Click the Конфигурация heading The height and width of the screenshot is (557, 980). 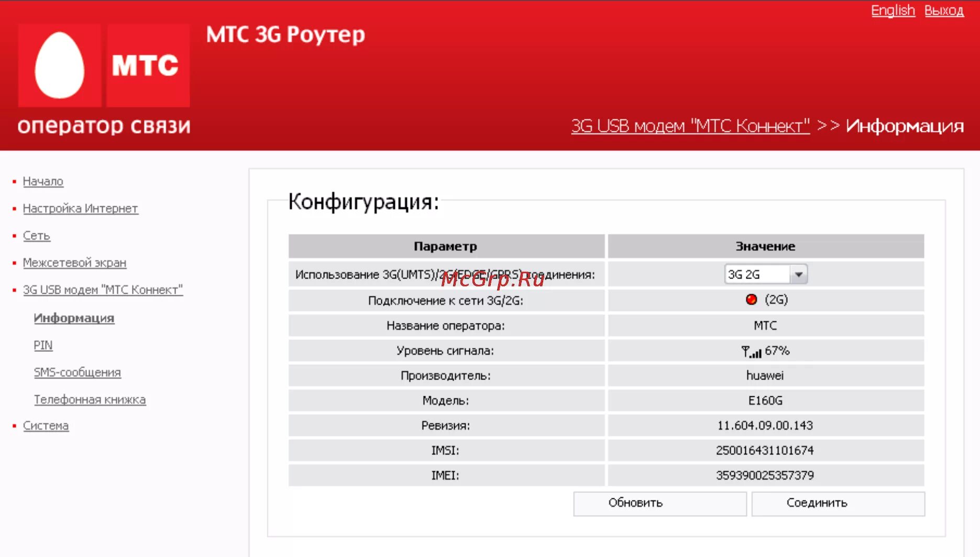(364, 202)
